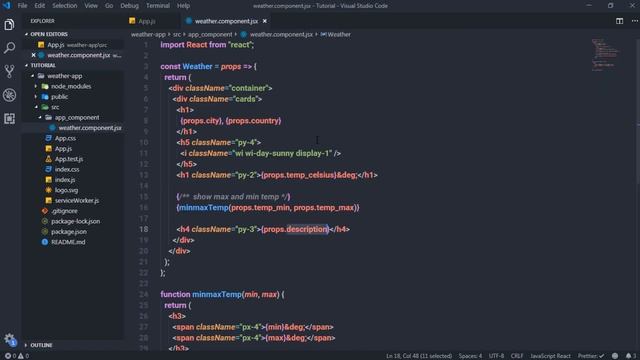The height and width of the screenshot is (360, 640).
Task: Click the VS Code logo icon
Action: point(7,6)
